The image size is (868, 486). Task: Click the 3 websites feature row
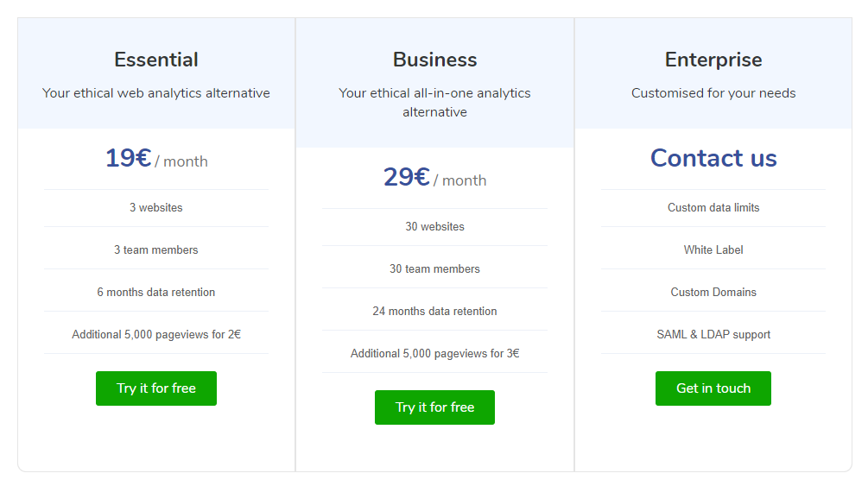coord(156,207)
